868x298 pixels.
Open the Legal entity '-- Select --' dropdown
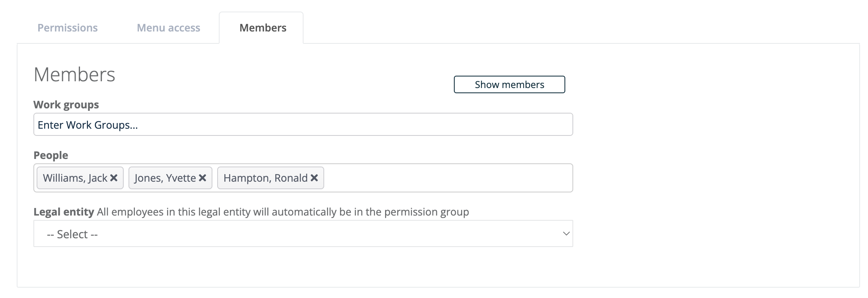pos(303,233)
